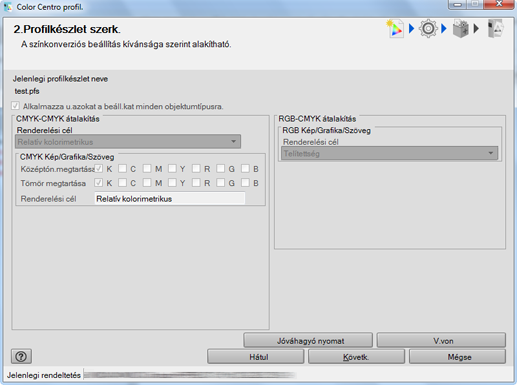Click the Jóváhagyó nyomat button

(x=308, y=341)
